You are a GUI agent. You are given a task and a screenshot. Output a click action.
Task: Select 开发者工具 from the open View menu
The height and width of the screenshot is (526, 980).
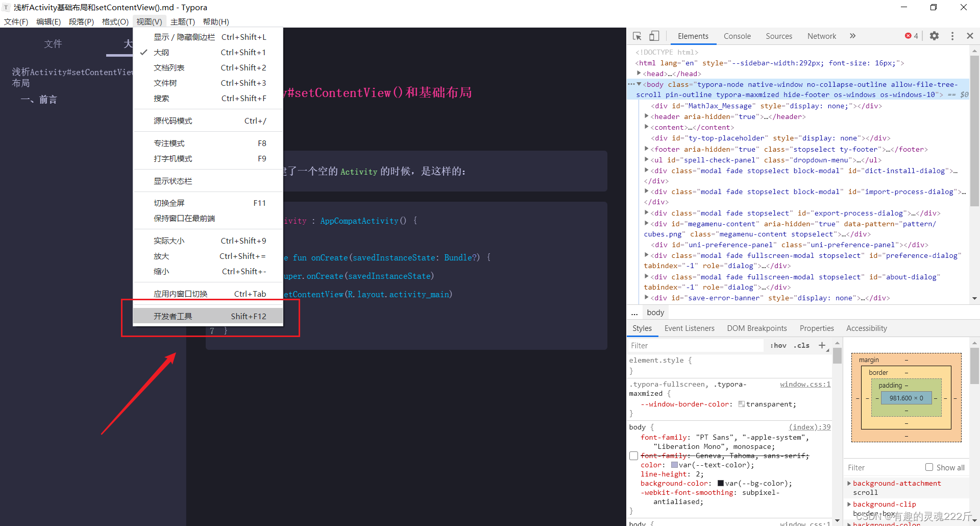point(174,316)
